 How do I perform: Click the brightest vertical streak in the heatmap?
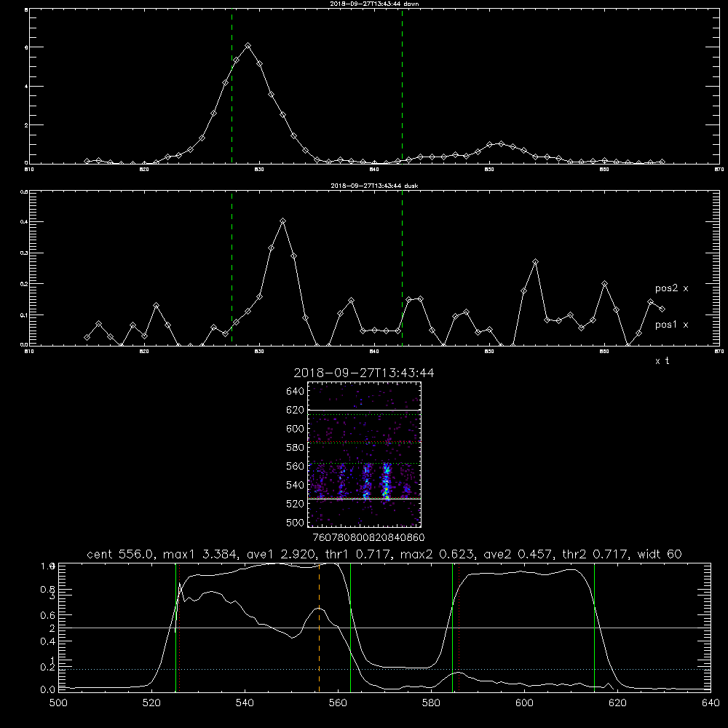click(385, 481)
